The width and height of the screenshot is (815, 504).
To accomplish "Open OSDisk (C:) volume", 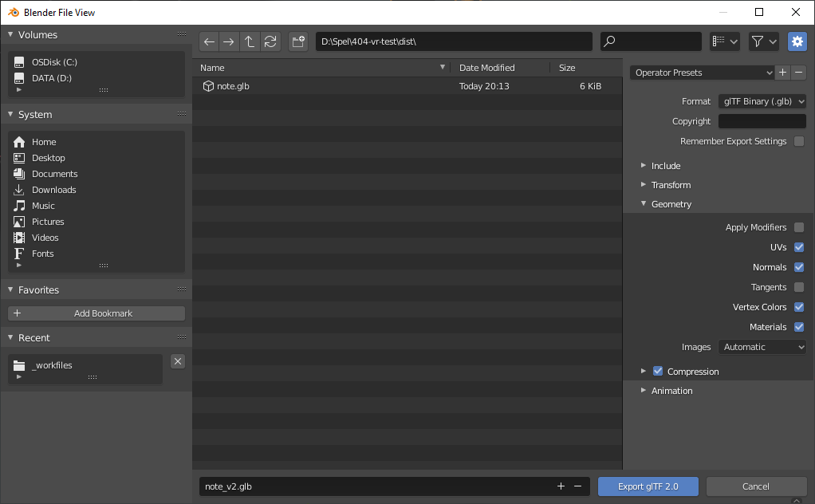I will point(96,62).
